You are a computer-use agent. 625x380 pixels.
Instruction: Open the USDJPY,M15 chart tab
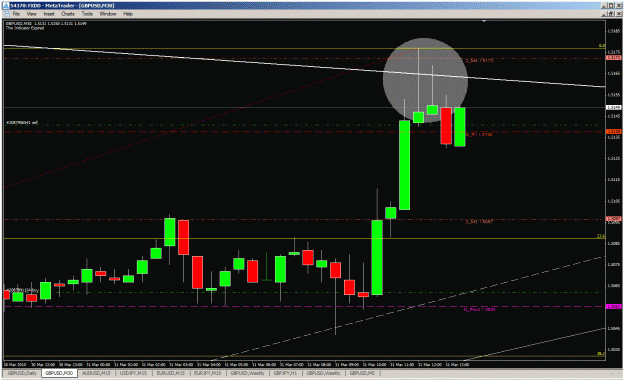point(134,373)
